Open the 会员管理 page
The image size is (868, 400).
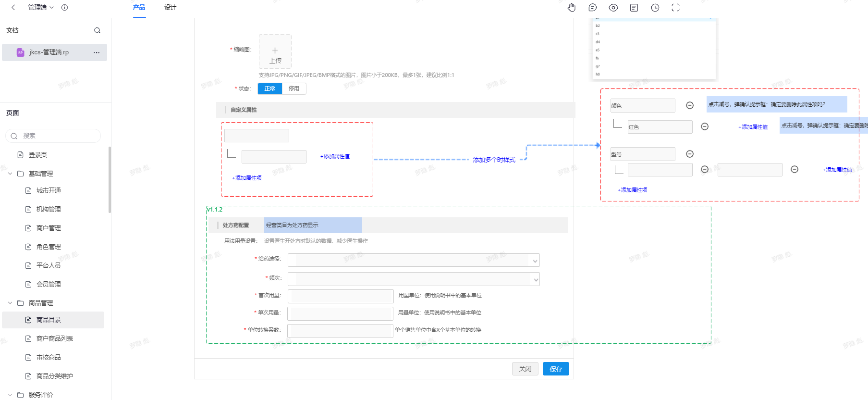[49, 284]
